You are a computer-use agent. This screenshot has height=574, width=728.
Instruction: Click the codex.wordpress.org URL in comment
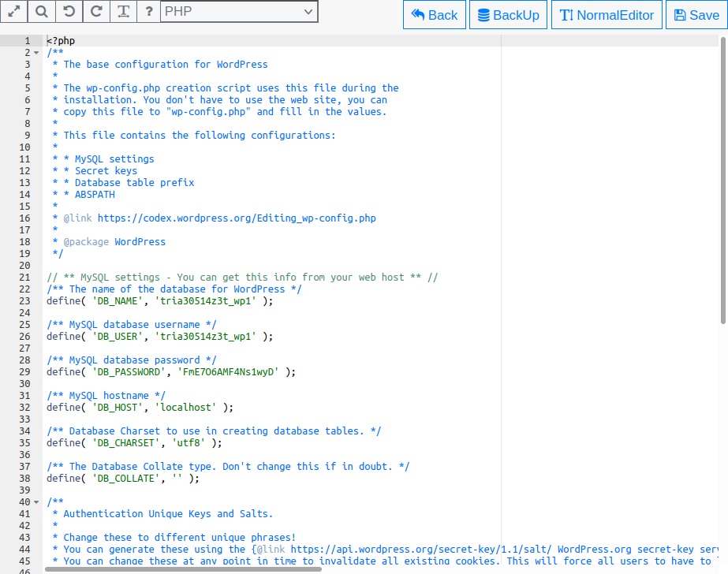237,218
